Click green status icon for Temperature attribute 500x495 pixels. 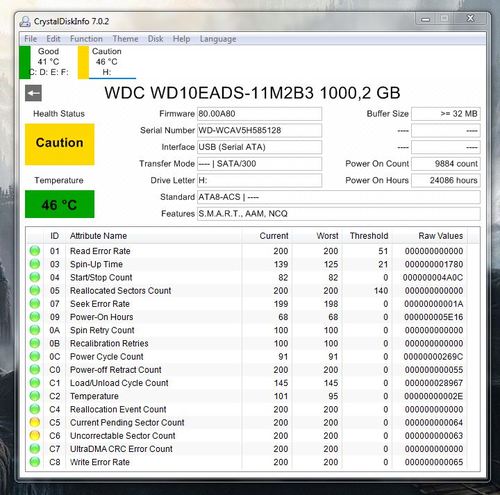(35, 396)
